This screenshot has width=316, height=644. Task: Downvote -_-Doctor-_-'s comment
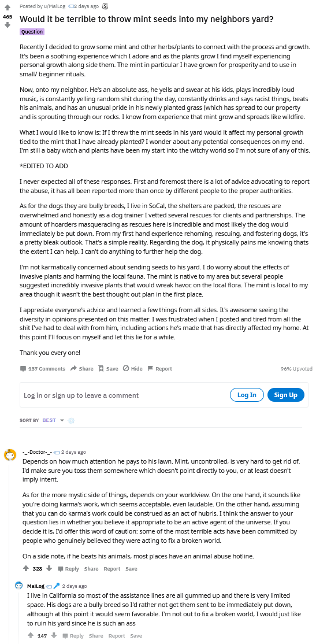pyautogui.click(x=49, y=568)
